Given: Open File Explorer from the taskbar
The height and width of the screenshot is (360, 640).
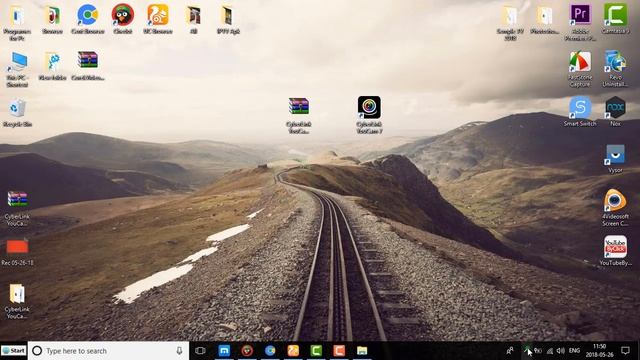Looking at the screenshot, I should (x=362, y=351).
